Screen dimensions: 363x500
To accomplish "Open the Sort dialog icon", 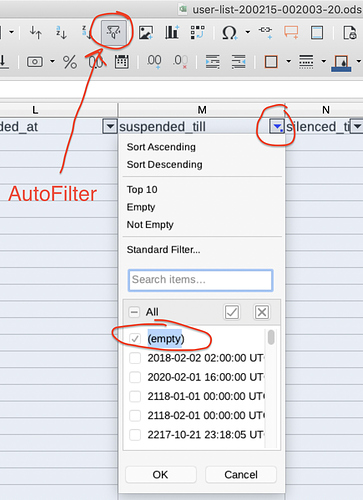I will [35, 33].
